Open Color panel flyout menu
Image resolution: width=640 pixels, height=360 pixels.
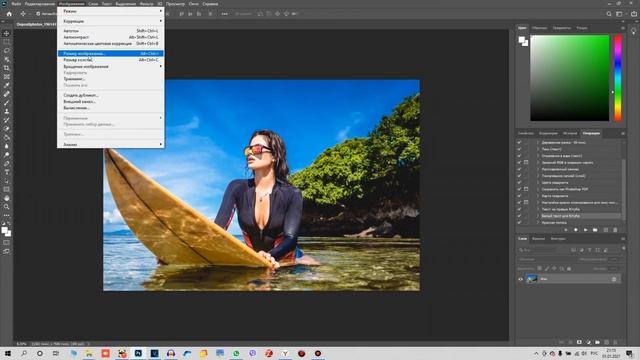623,28
